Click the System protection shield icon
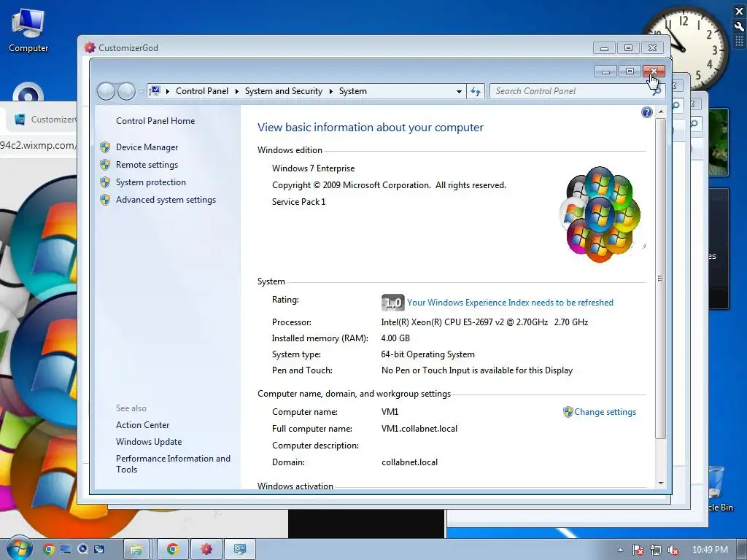The height and width of the screenshot is (560, 747). (105, 182)
